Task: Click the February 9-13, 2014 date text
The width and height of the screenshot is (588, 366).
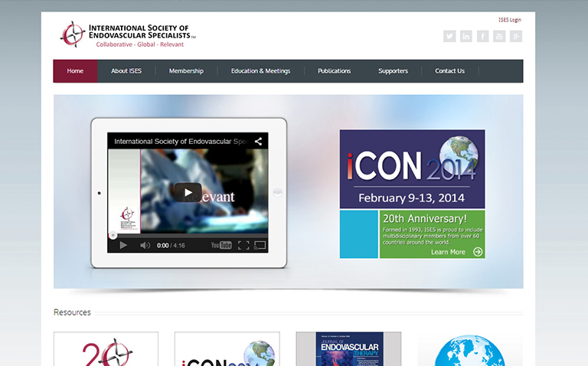Action: [411, 198]
